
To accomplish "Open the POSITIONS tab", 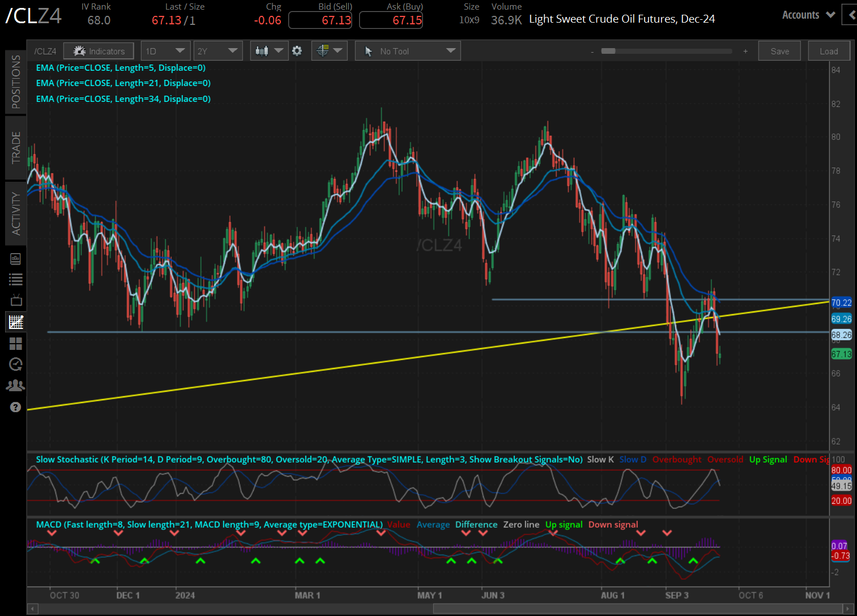I will coord(15,82).
